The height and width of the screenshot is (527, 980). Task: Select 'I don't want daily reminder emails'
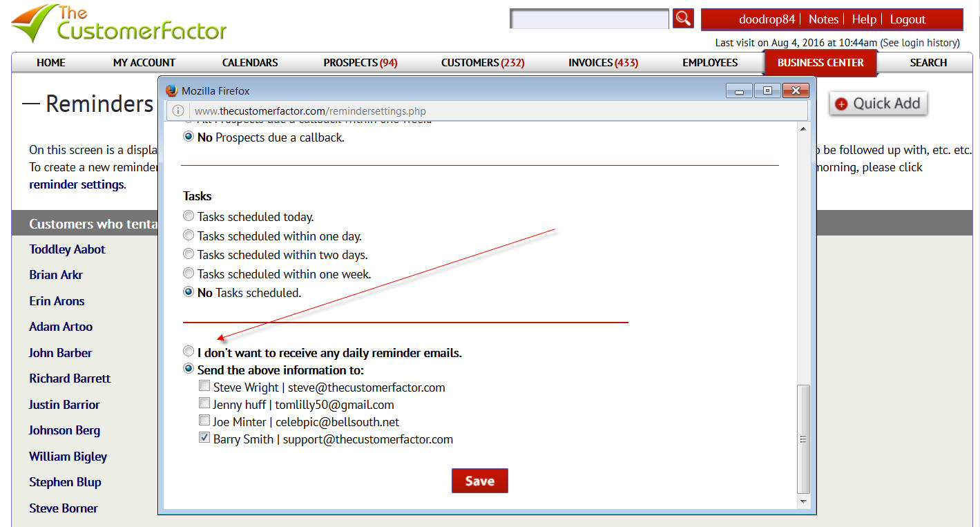point(189,352)
